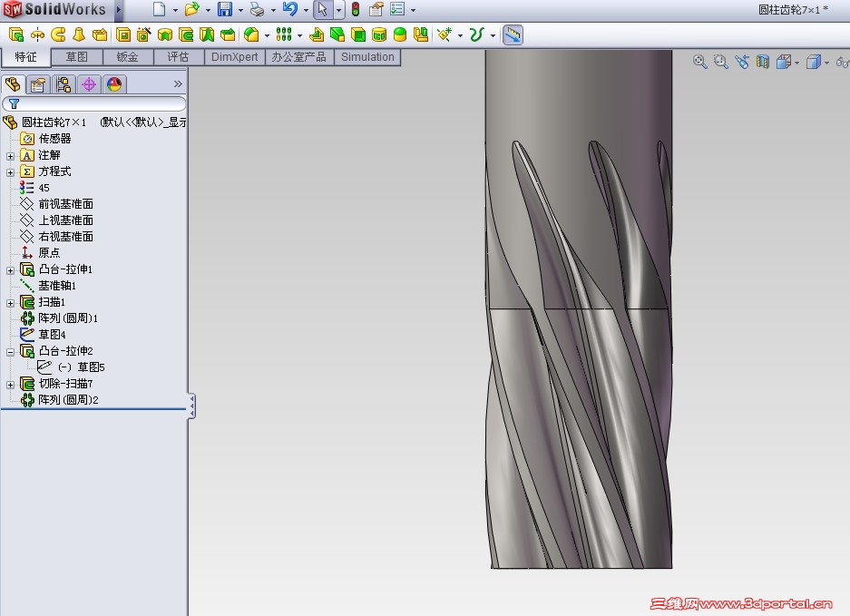Click the Undo icon
Image resolution: width=850 pixels, height=616 pixels.
(290, 9)
